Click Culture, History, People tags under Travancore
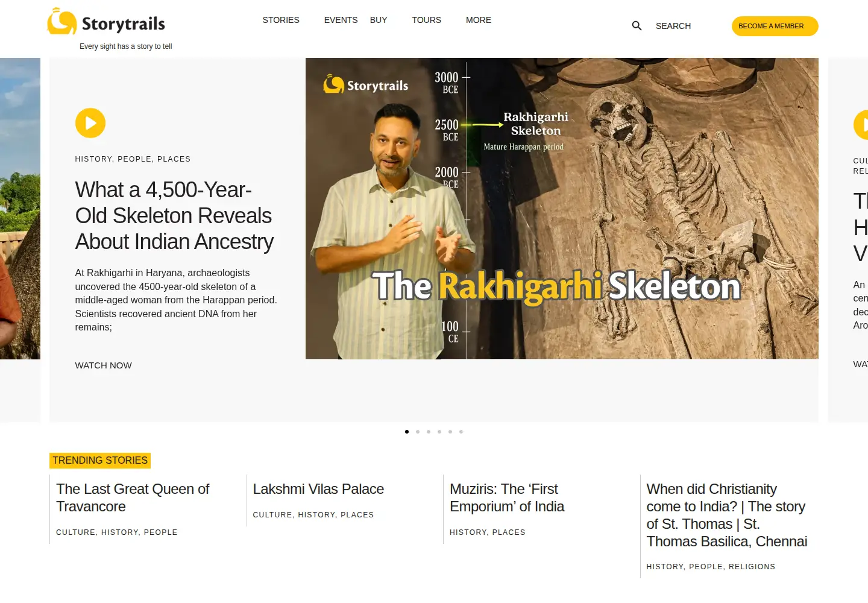Image resolution: width=868 pixels, height=603 pixels. pyautogui.click(x=117, y=532)
